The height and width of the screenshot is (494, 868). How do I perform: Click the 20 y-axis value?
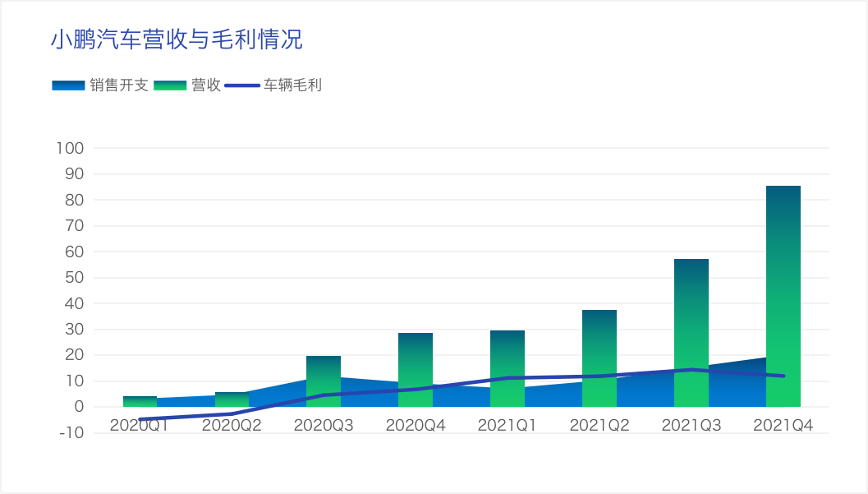[x=74, y=355]
